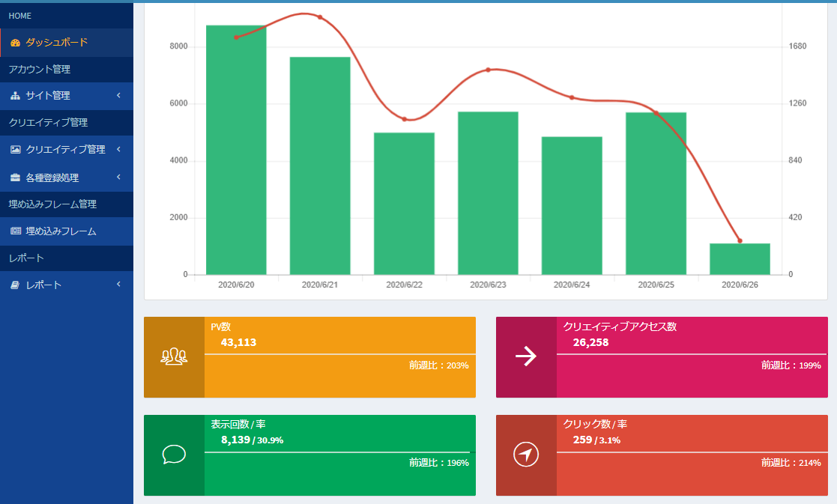Expand the サイト管理 submenu chevron

tap(118, 95)
